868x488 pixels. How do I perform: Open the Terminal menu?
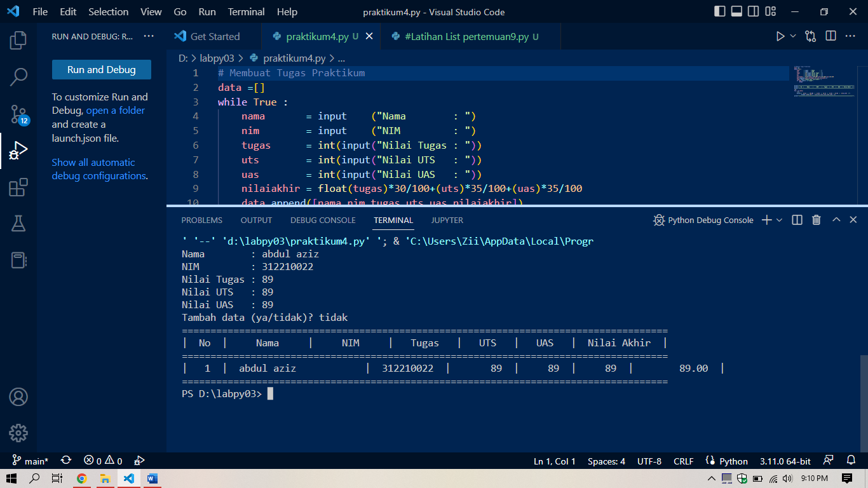[x=246, y=11]
